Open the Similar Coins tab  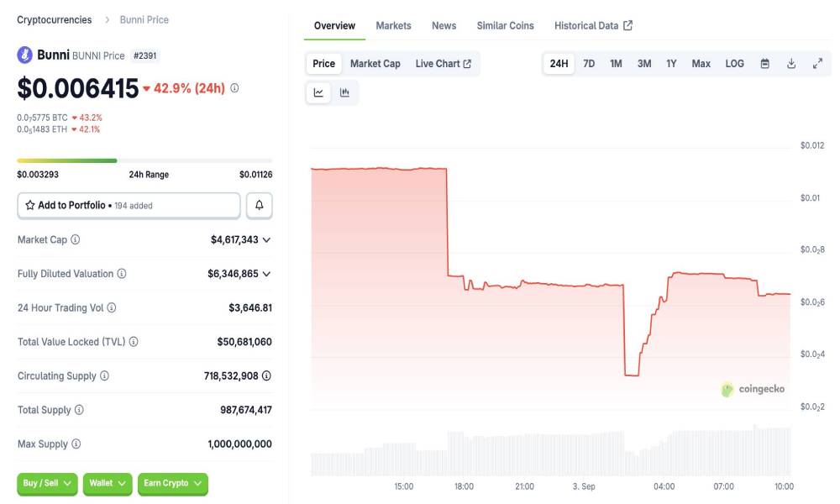pos(505,26)
